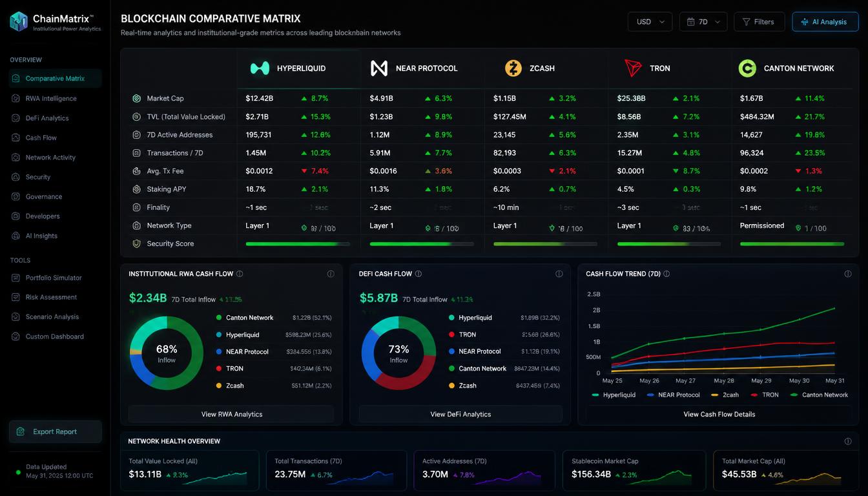Go to Comparative Matrix in the sidebar
The width and height of the screenshot is (868, 496).
pyautogui.click(x=56, y=79)
